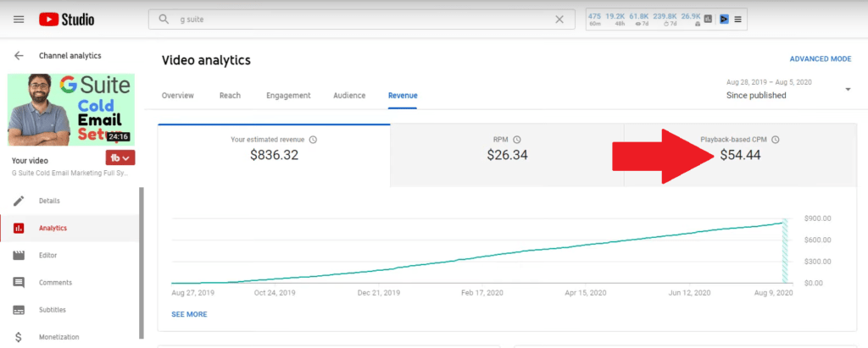Screen dimensions: 868x348
Task: Click the info clock icon beside RPM
Action: coord(517,140)
